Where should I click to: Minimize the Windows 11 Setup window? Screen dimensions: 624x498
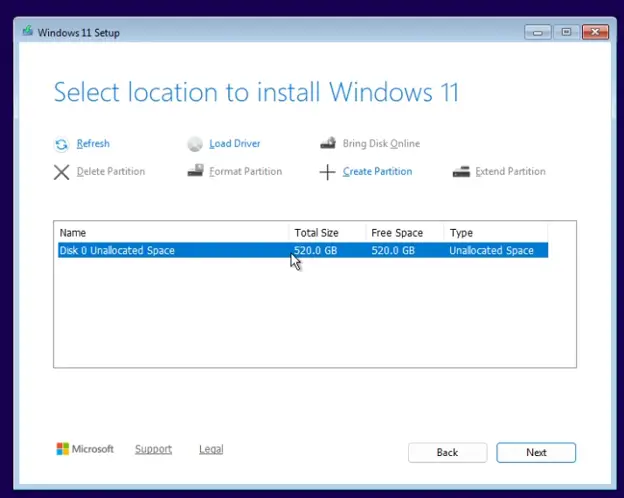tap(538, 32)
